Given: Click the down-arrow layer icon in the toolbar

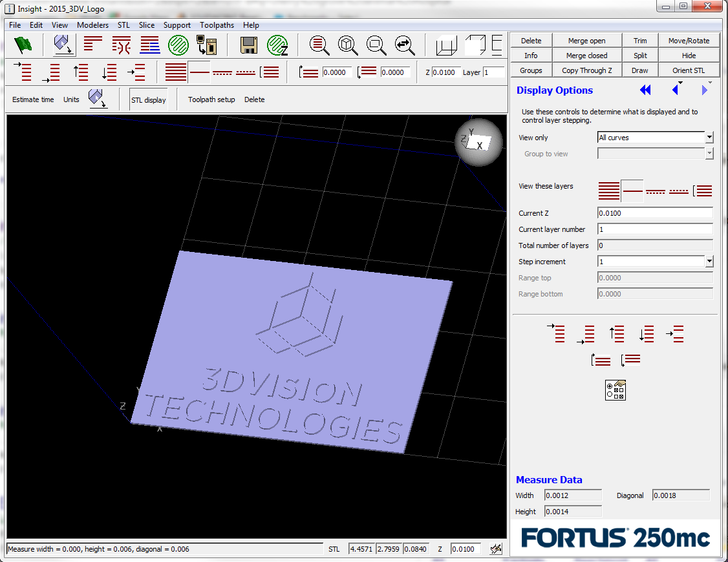Looking at the screenshot, I should [109, 72].
